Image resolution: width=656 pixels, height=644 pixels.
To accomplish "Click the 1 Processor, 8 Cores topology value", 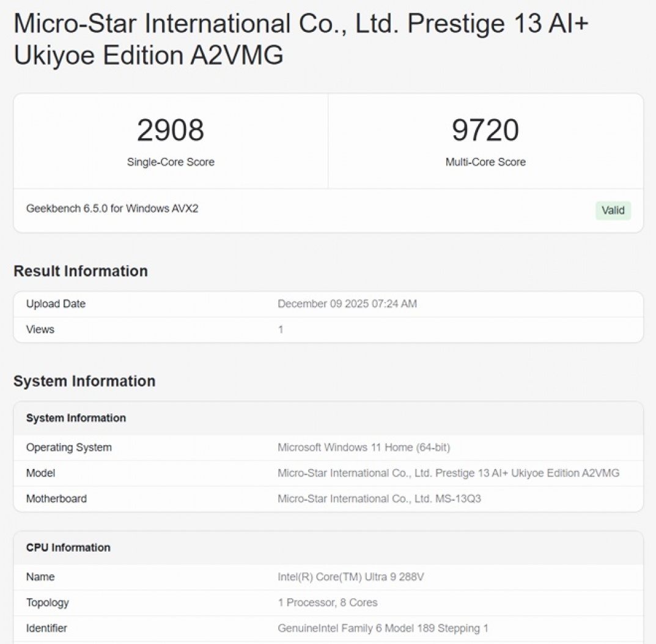I will click(x=328, y=603).
